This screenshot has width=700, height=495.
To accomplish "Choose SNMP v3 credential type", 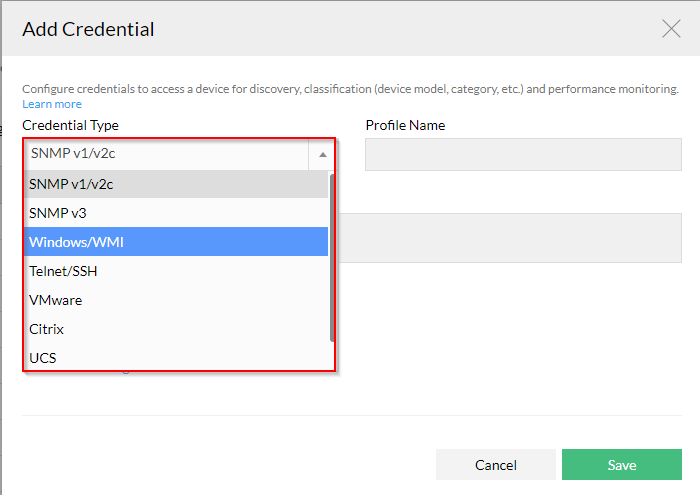I will 176,213.
